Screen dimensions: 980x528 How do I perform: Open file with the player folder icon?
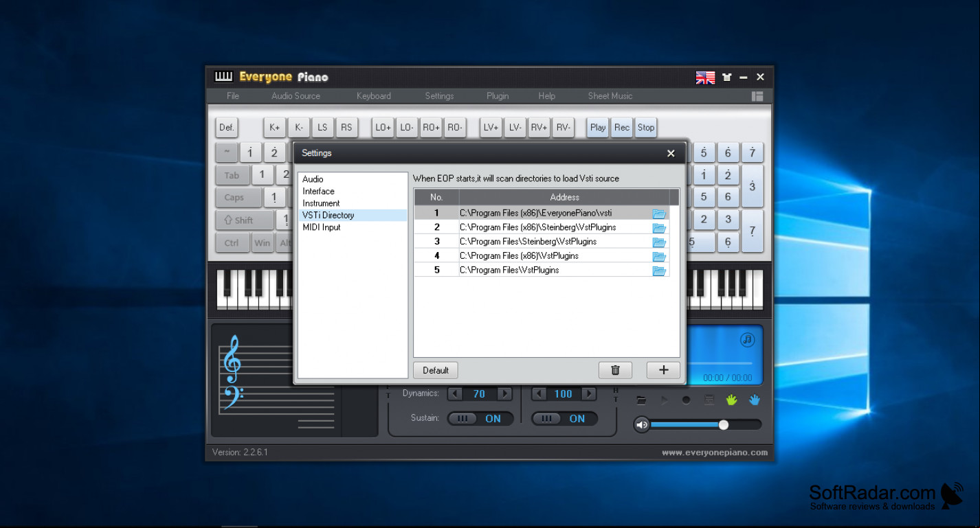[641, 400]
